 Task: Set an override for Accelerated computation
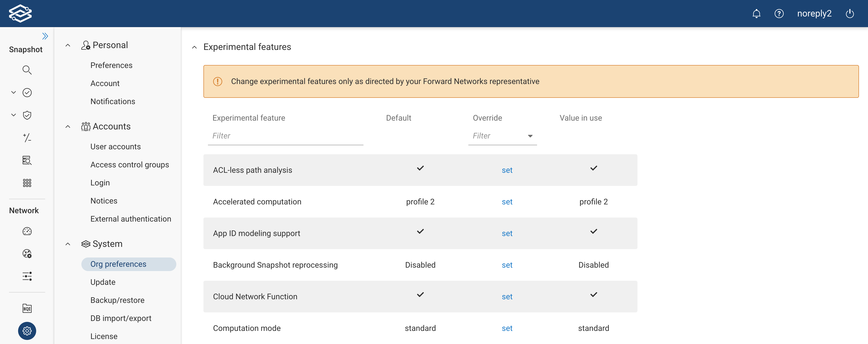pos(507,201)
